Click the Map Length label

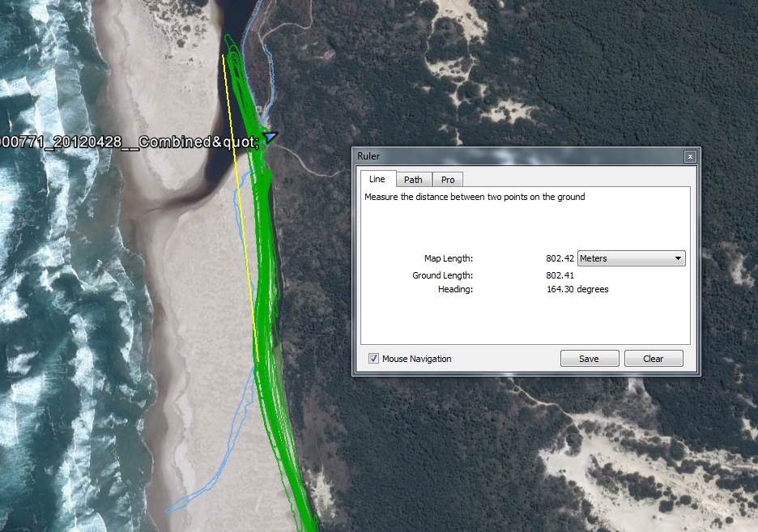(449, 258)
